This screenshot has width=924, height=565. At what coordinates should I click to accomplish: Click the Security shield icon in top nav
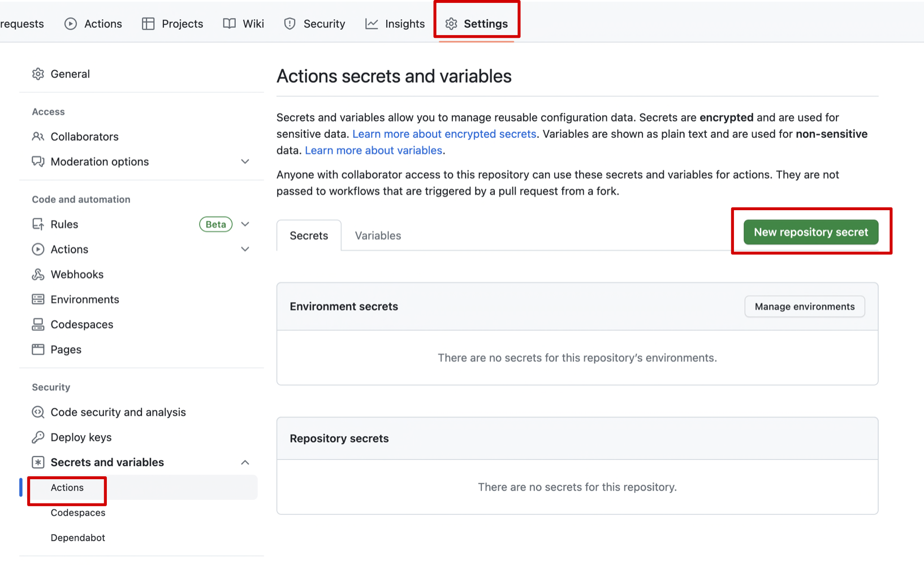pos(290,24)
